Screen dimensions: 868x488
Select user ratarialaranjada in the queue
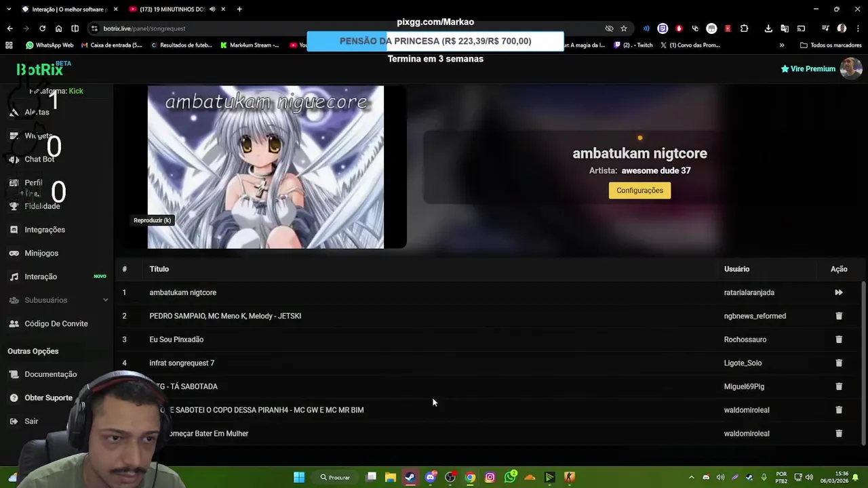pyautogui.click(x=749, y=293)
